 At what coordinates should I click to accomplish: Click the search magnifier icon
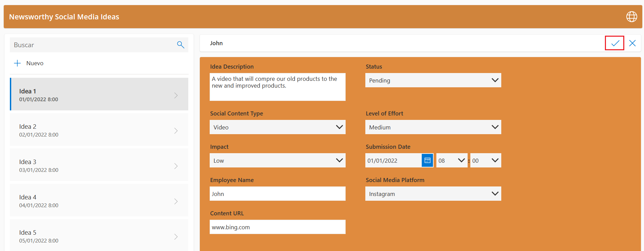pyautogui.click(x=180, y=45)
